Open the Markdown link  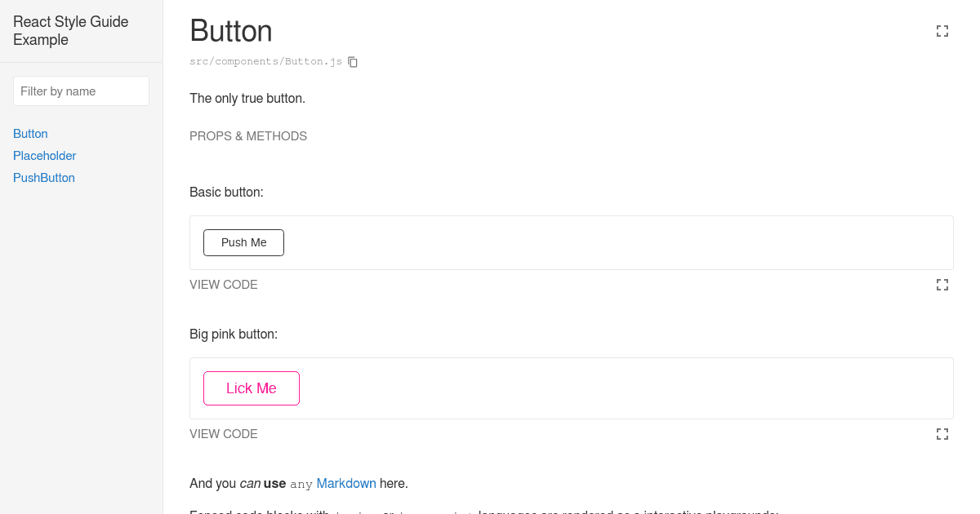(346, 483)
